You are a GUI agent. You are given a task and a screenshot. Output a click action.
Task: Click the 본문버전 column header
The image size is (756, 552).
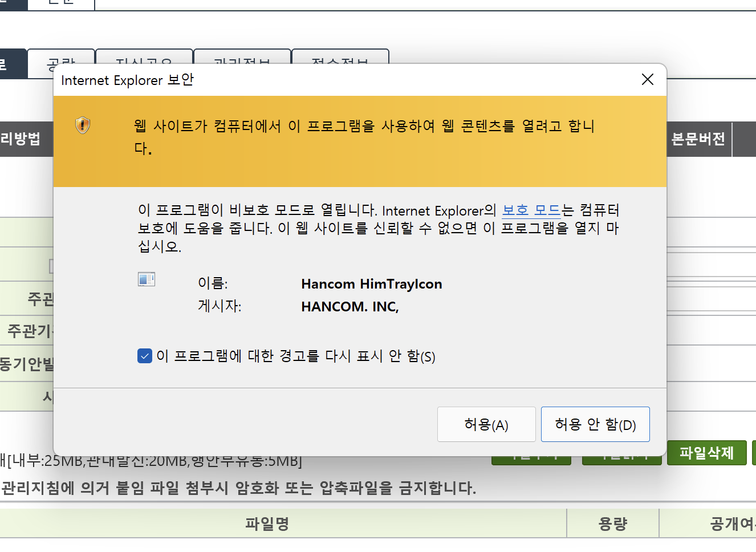[x=699, y=139]
